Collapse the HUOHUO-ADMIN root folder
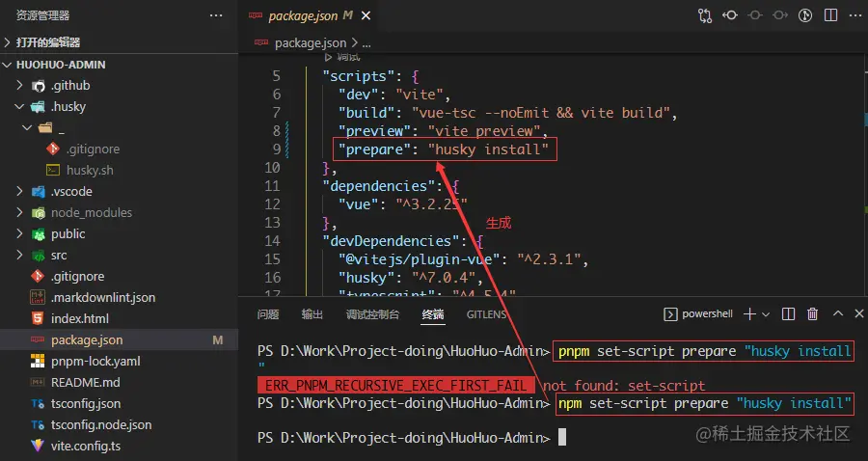The height and width of the screenshot is (461, 868). tap(7, 65)
